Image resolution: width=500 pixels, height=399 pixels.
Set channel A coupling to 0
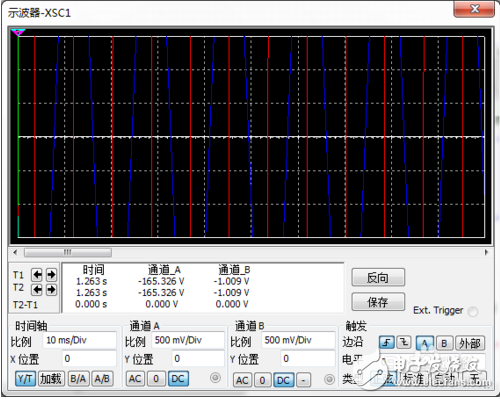click(x=156, y=379)
